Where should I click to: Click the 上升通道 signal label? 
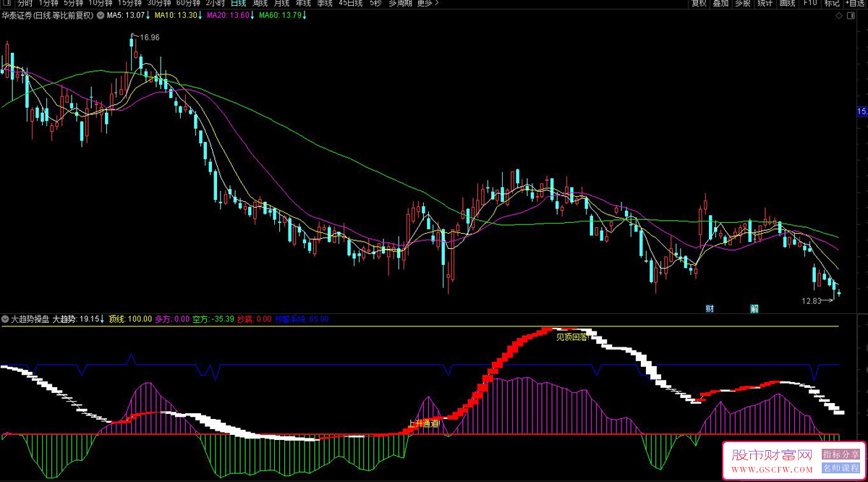tap(424, 423)
